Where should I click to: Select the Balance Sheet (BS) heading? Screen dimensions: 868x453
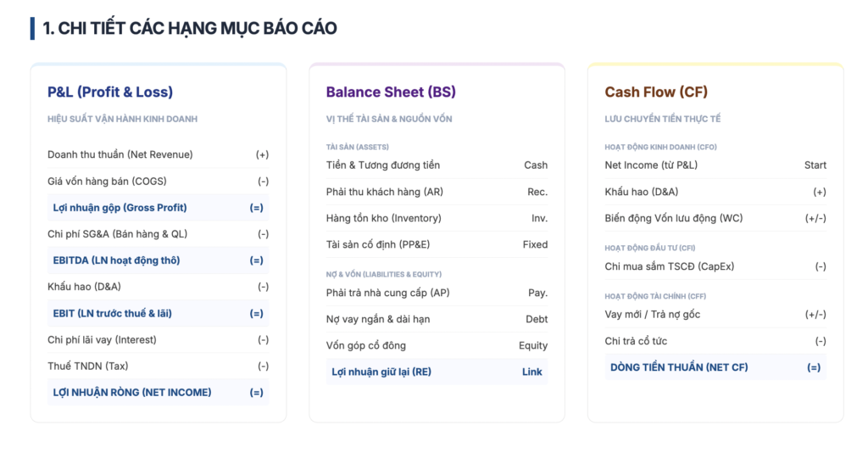coord(391,92)
